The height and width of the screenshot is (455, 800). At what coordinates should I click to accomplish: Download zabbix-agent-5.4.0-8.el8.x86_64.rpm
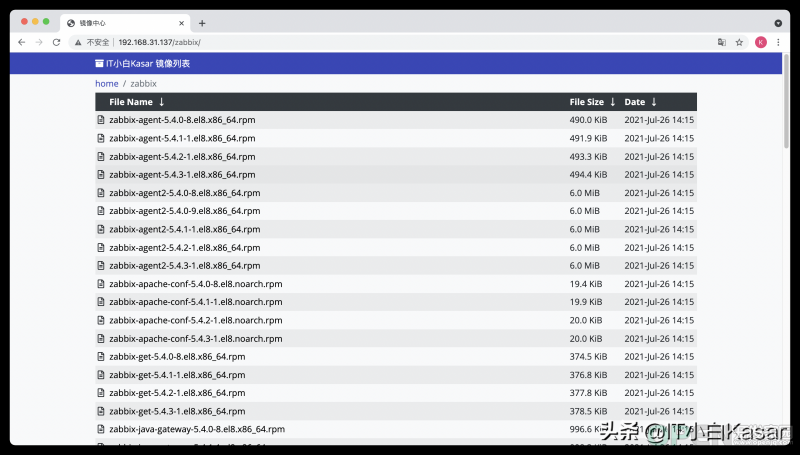point(182,120)
